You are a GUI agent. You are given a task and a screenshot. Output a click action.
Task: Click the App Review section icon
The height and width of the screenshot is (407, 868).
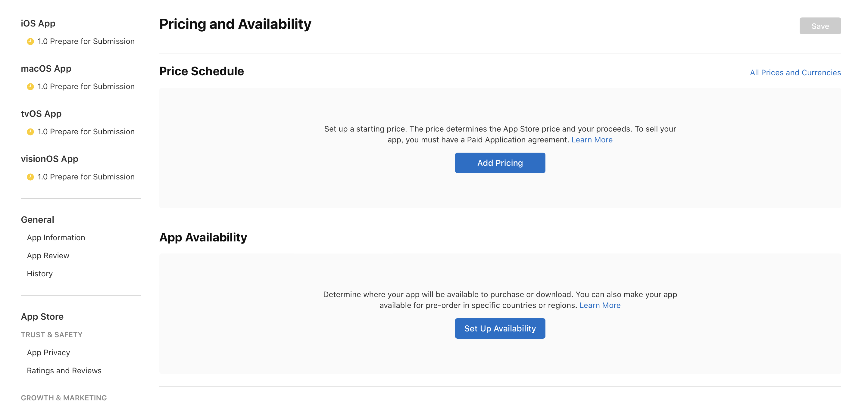point(48,255)
